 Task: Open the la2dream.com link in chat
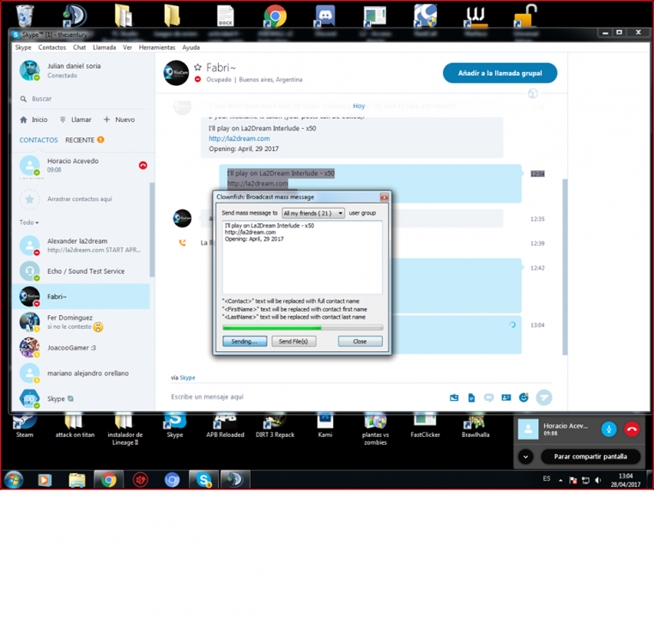tap(239, 138)
